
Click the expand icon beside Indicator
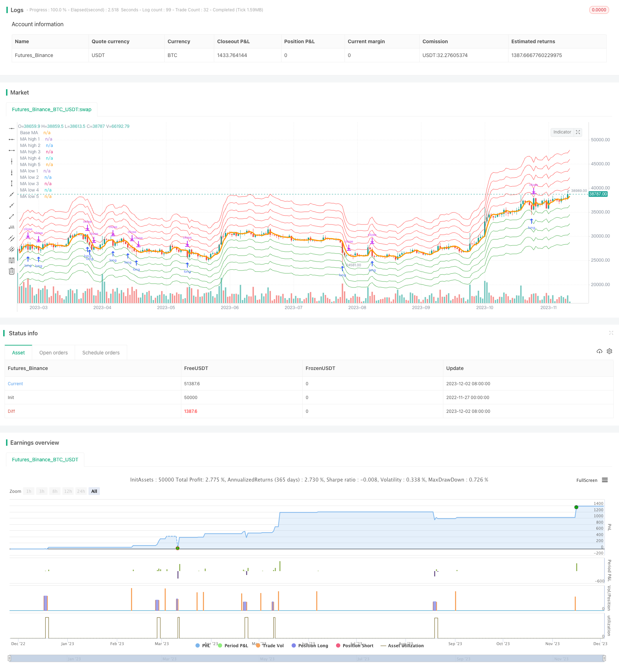(578, 132)
